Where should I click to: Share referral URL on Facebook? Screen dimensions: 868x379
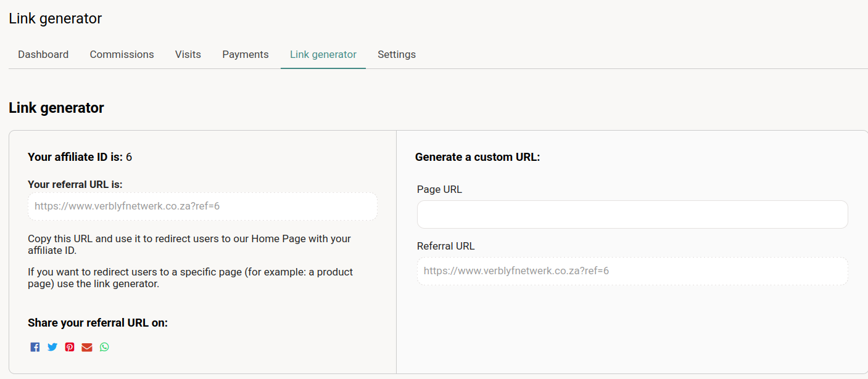tap(35, 347)
